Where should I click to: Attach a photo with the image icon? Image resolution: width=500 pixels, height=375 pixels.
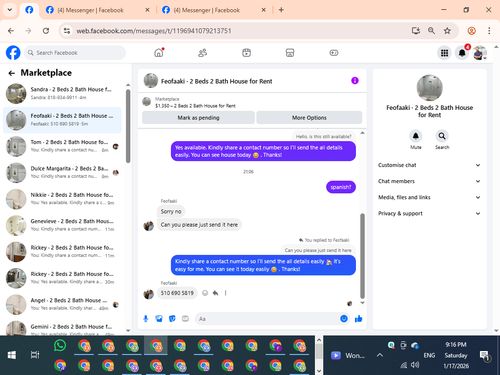[x=159, y=319]
